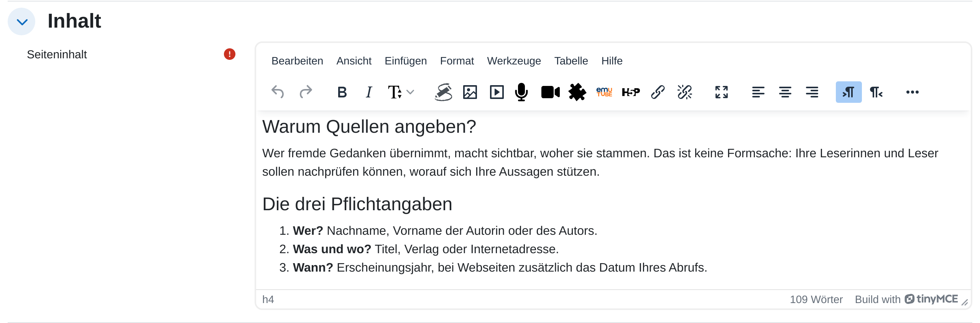980x323 pixels.
Task: Center align text
Action: (785, 92)
